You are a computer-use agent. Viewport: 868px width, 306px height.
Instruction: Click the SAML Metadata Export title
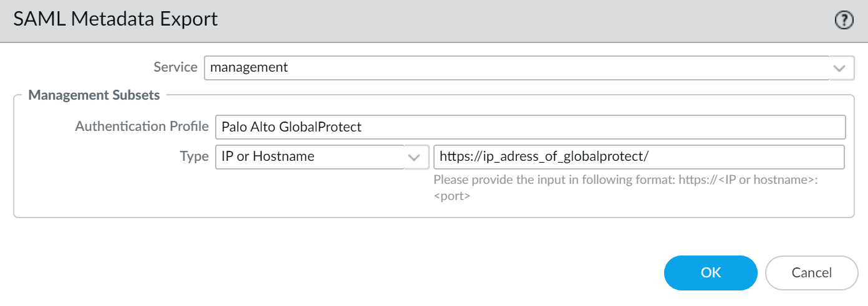(115, 19)
